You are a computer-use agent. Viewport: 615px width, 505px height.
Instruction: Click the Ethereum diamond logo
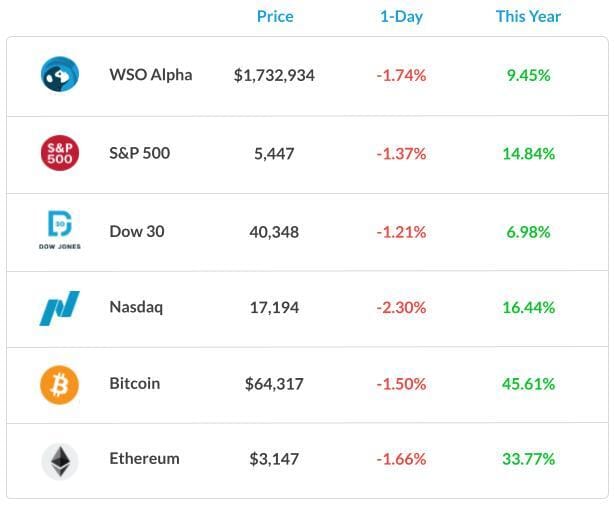pos(60,461)
